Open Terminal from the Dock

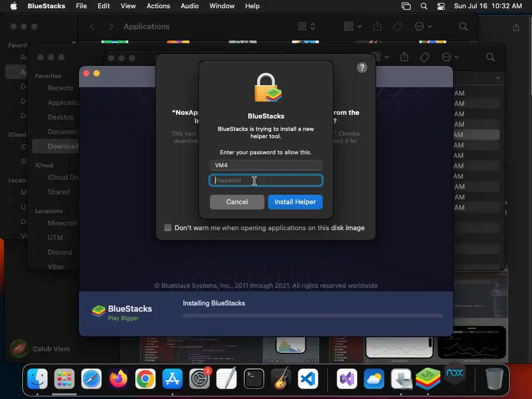[254, 379]
